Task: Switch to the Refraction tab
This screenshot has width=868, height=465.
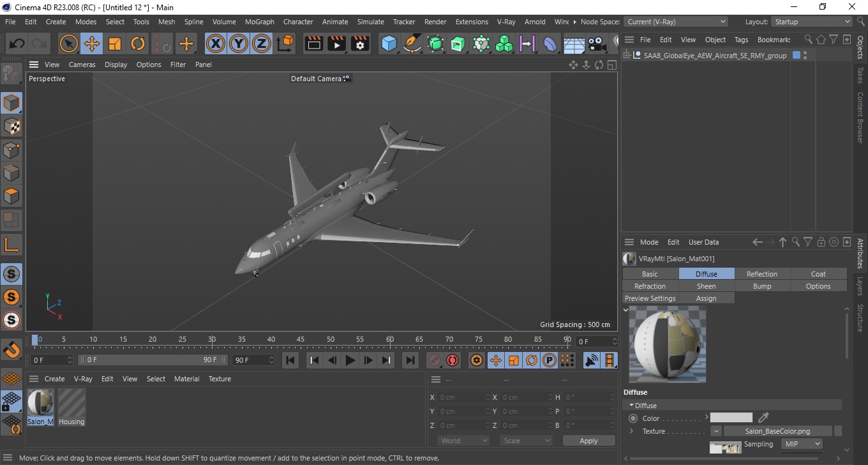Action: [x=650, y=286]
